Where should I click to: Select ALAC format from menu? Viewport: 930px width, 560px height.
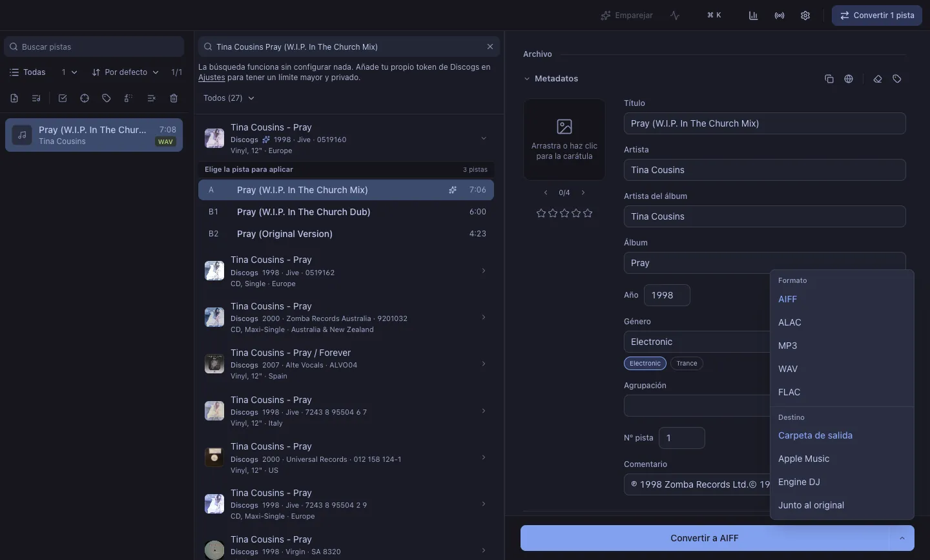pos(842,322)
